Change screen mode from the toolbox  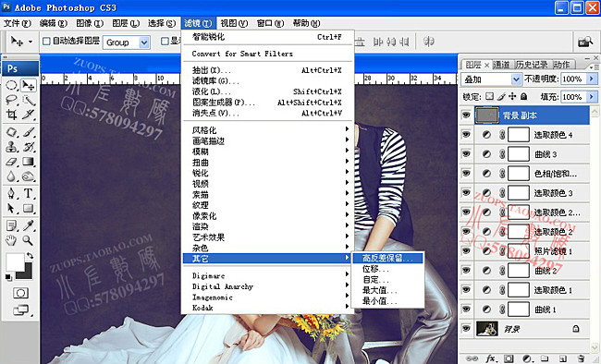tap(21, 310)
